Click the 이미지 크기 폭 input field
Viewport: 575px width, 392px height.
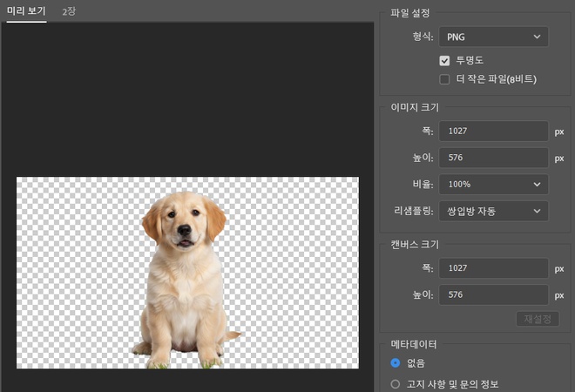492,132
